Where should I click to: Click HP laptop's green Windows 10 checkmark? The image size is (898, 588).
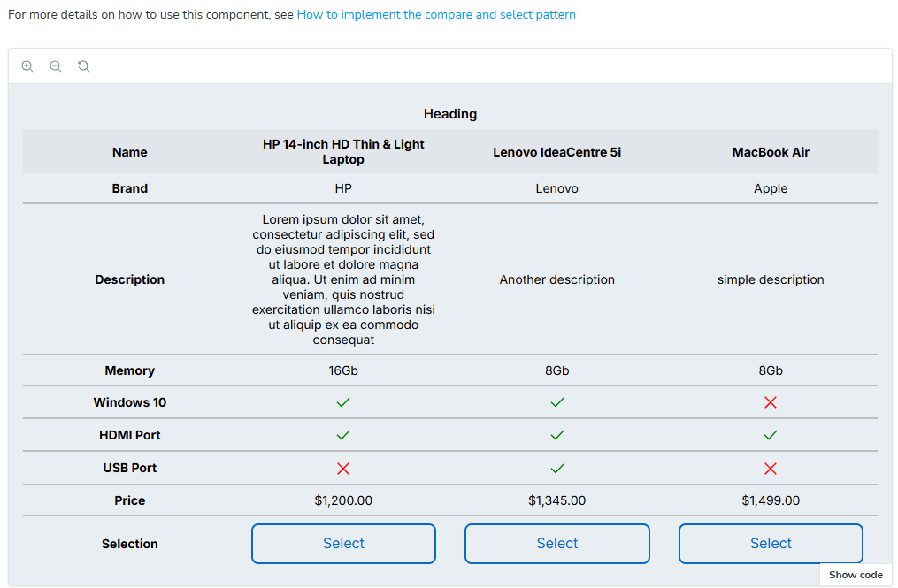pos(343,402)
